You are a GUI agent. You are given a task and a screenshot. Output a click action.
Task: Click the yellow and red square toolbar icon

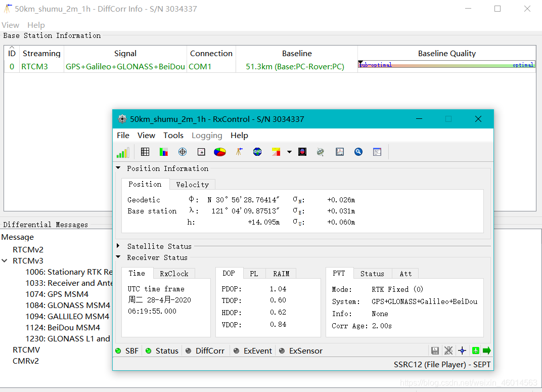coord(276,152)
